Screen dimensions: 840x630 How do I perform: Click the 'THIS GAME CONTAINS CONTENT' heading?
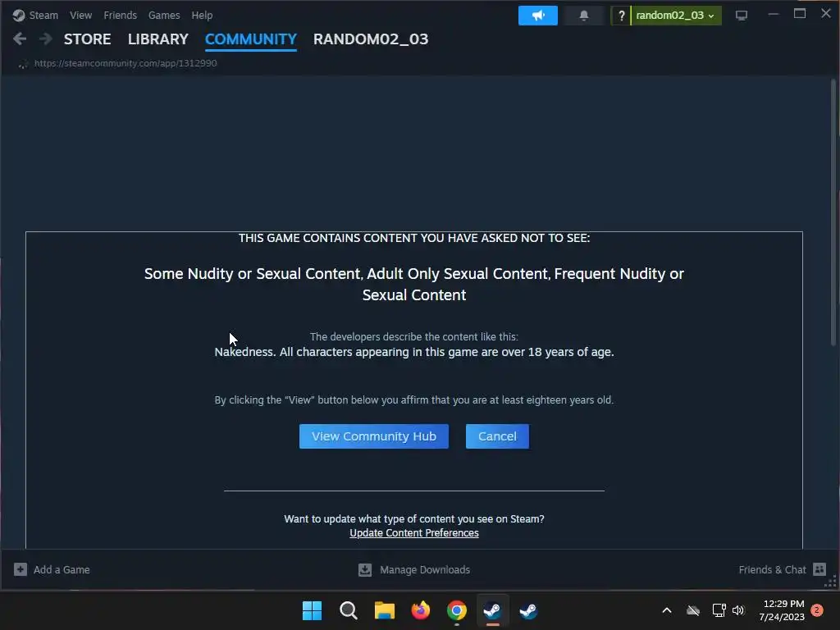pyautogui.click(x=414, y=239)
